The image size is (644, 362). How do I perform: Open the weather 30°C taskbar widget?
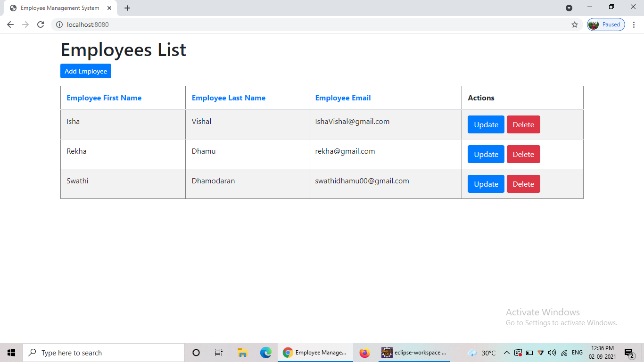click(x=482, y=353)
